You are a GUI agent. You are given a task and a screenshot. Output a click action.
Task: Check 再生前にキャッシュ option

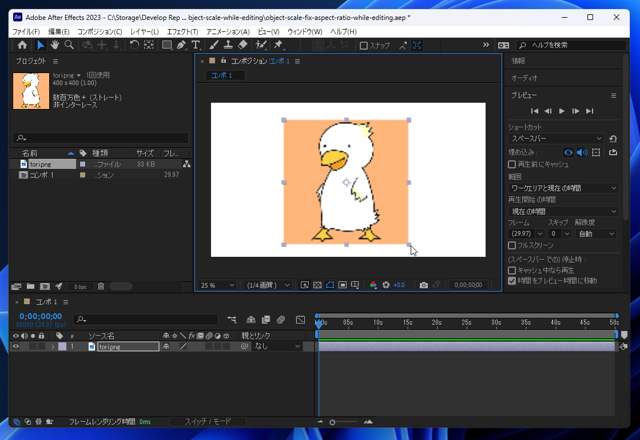click(x=512, y=164)
